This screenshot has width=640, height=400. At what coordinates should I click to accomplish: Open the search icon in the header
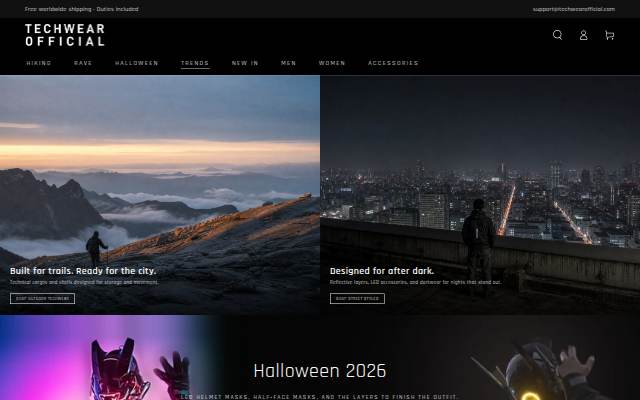558,35
